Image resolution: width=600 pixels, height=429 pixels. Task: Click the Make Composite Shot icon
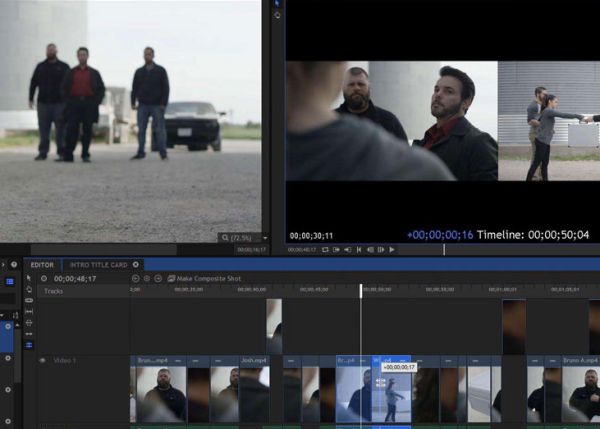(170, 278)
